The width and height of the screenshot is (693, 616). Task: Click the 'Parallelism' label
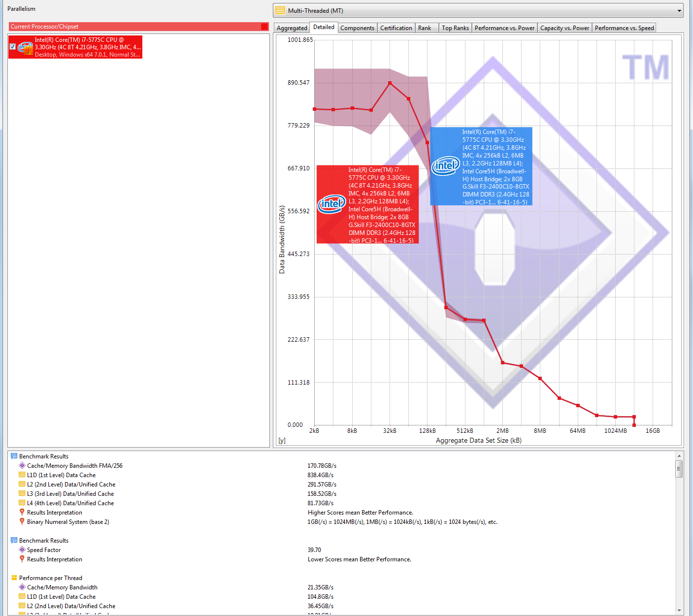21,9
